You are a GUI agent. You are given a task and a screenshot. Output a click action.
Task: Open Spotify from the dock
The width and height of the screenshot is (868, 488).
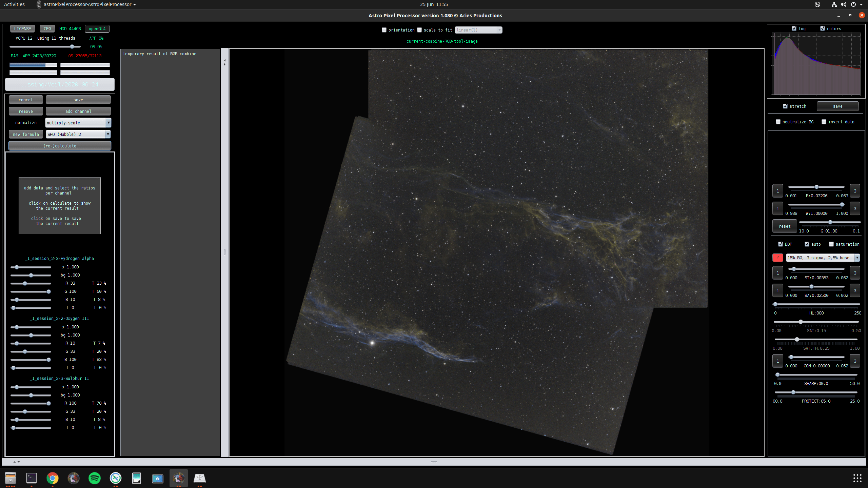[94, 478]
